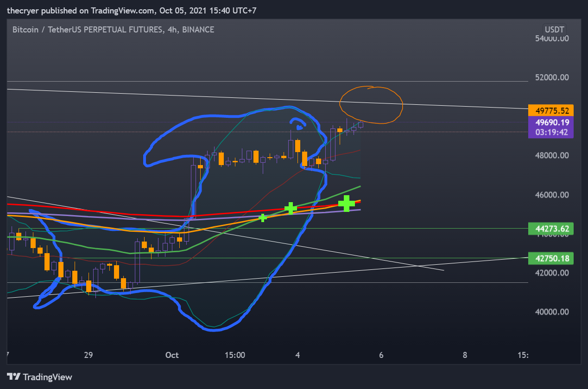Select the largest green cross marker
Image resolution: width=588 pixels, height=389 pixels.
347,203
